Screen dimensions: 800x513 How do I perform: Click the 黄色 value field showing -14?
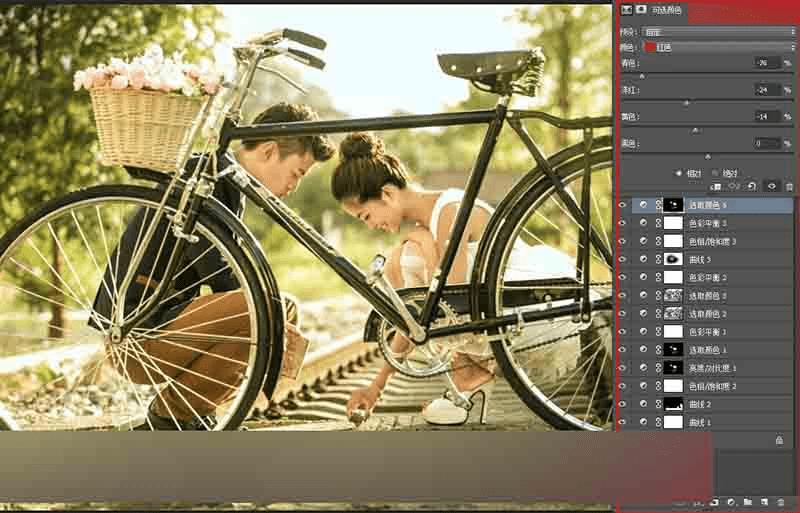tap(767, 116)
